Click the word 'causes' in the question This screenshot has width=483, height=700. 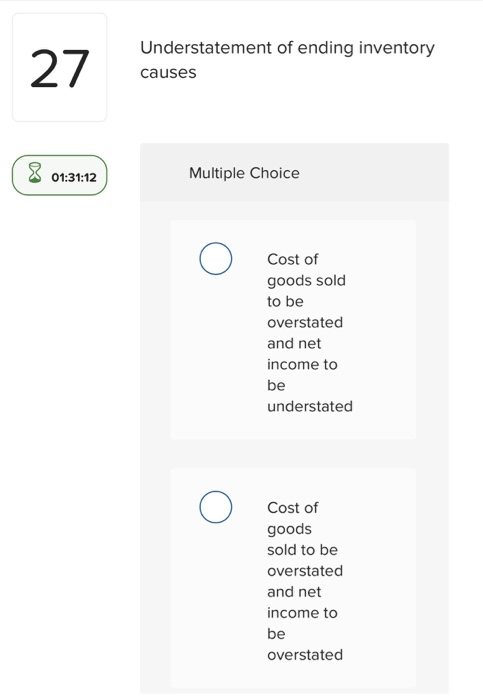(168, 72)
